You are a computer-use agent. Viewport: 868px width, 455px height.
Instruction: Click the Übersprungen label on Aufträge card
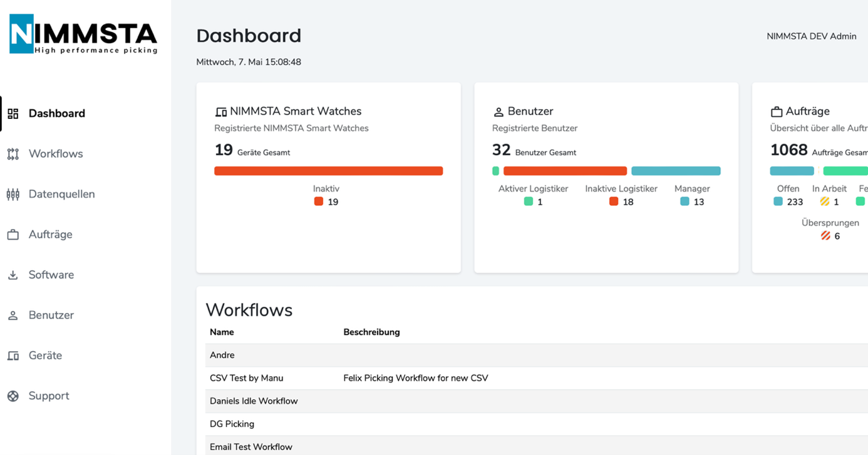pos(830,223)
